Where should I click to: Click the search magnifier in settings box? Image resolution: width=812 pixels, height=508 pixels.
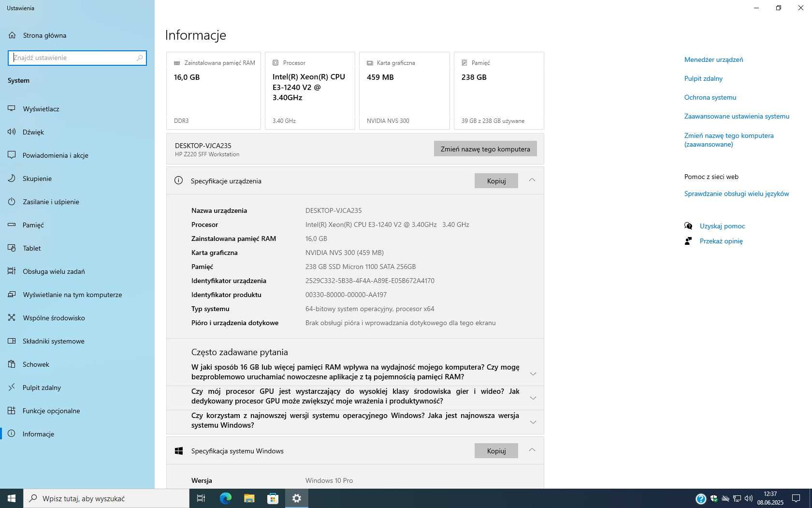[x=140, y=58]
